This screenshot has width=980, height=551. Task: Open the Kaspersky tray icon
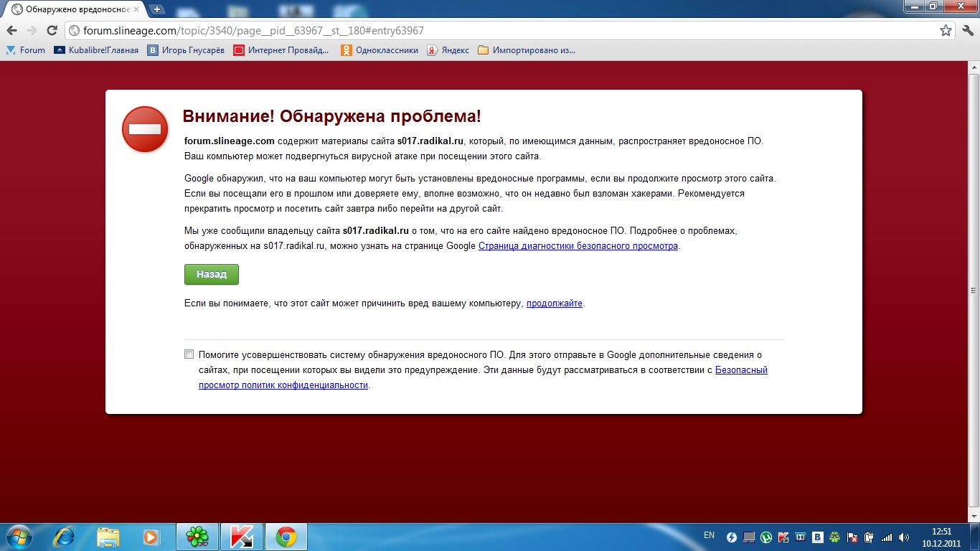pos(783,537)
